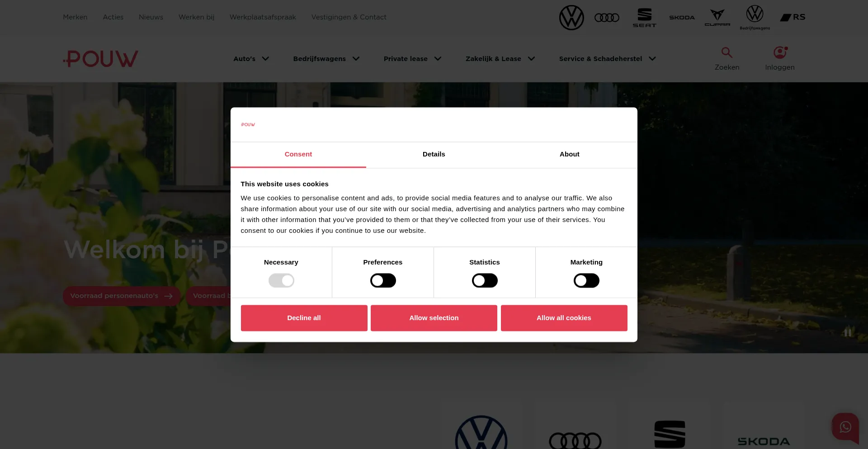Select the SEAT brand logo
The width and height of the screenshot is (868, 449).
click(644, 18)
